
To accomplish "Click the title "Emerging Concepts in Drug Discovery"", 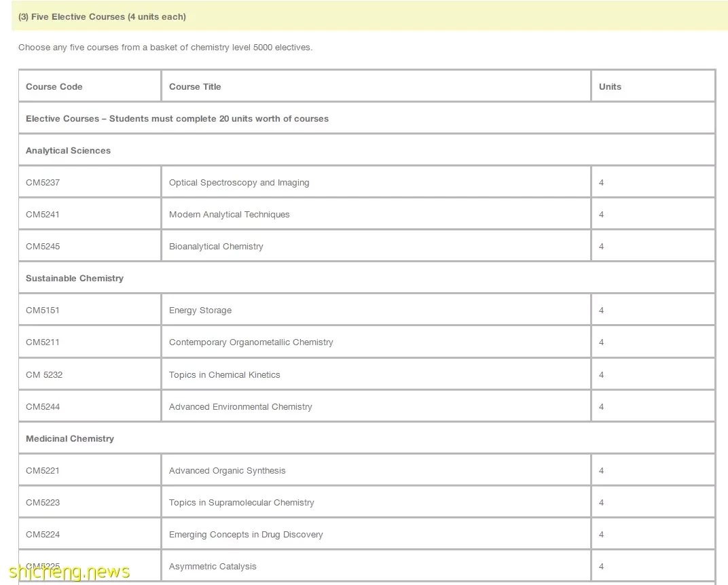I will click(246, 535).
